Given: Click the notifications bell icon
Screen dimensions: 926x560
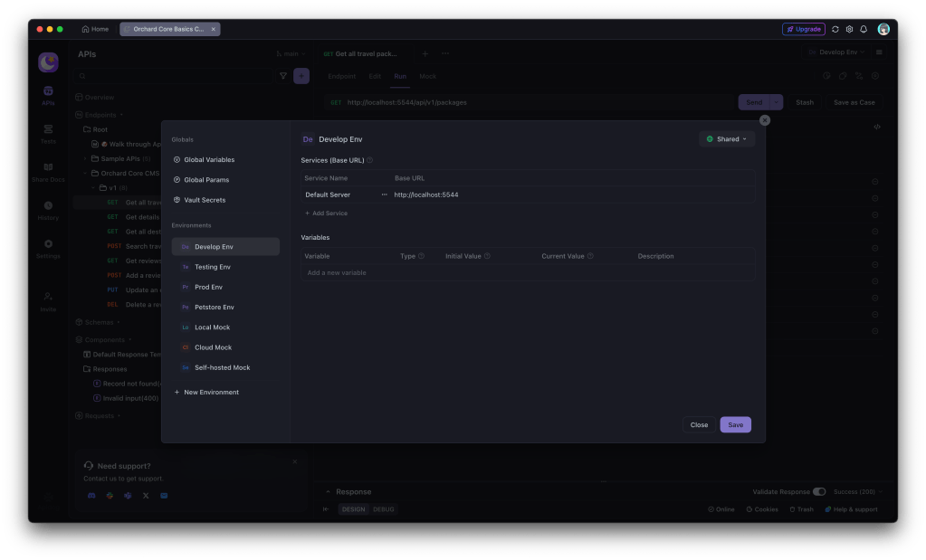Looking at the screenshot, I should [x=864, y=29].
